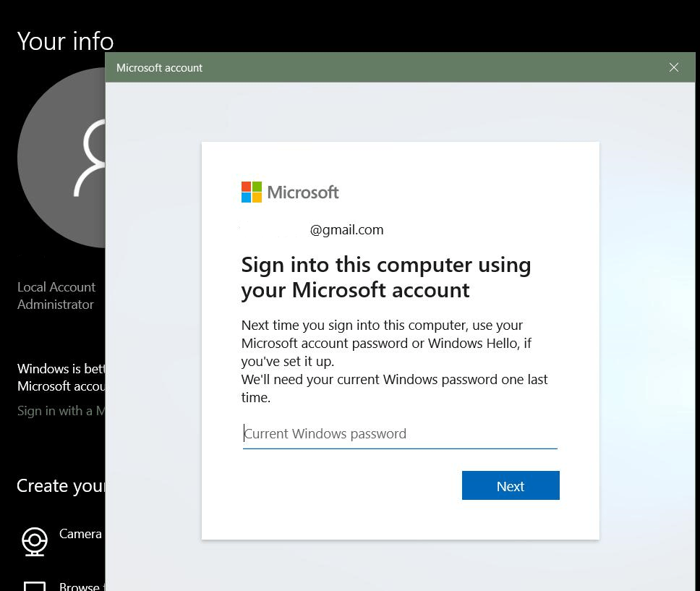Click the user profile avatar picture
Viewport: 700px width, 591px height.
(61, 158)
